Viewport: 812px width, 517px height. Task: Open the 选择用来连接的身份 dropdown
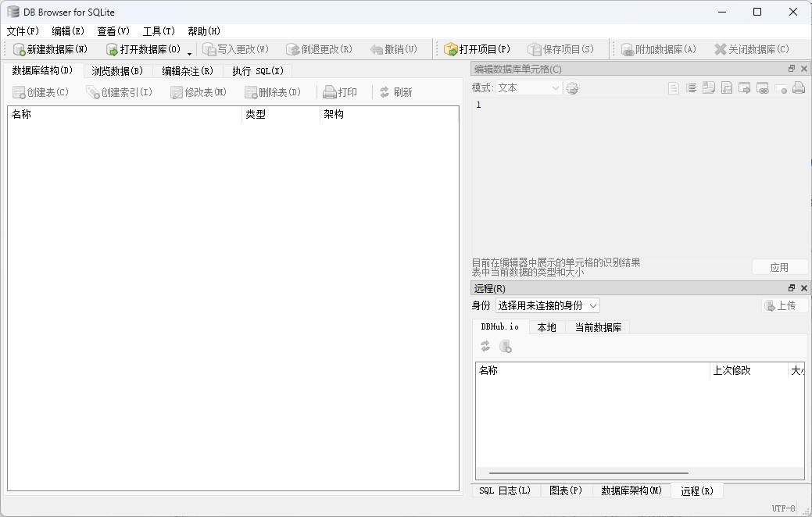(x=547, y=305)
